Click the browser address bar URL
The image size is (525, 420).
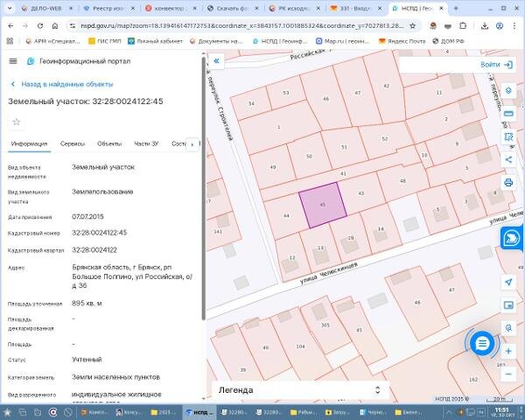tap(241, 25)
